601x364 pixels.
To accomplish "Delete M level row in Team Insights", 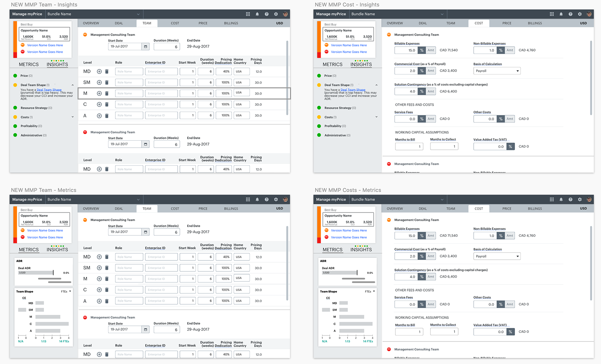I will tap(107, 93).
